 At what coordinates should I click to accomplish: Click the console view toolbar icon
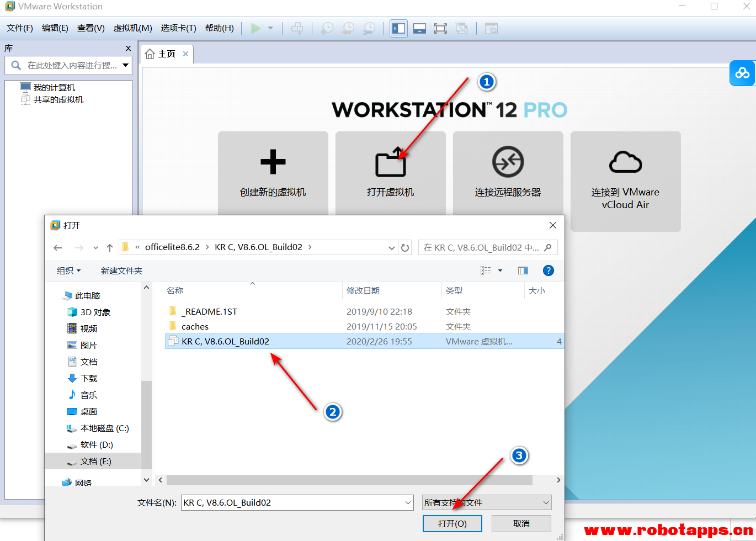click(x=491, y=28)
